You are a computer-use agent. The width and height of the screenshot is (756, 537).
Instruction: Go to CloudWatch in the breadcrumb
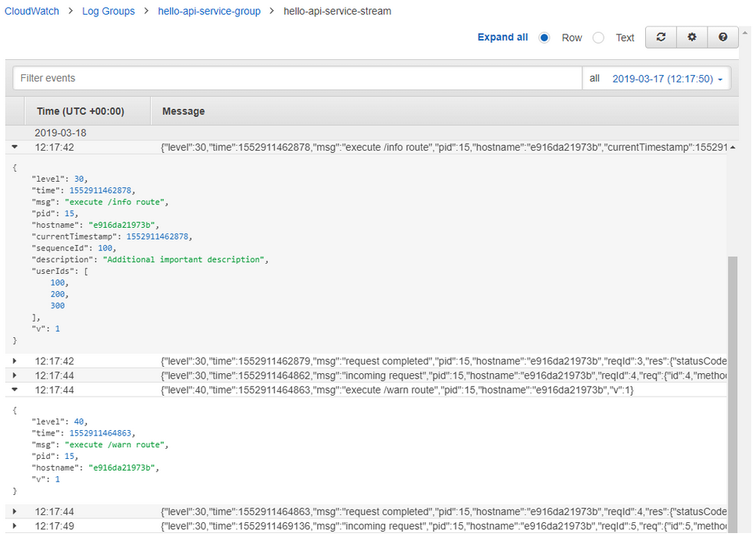(31, 12)
